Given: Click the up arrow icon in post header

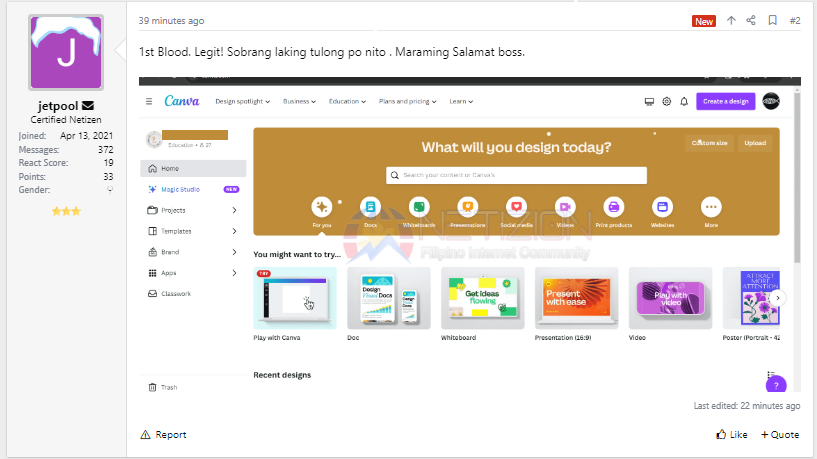Looking at the screenshot, I should click(731, 21).
